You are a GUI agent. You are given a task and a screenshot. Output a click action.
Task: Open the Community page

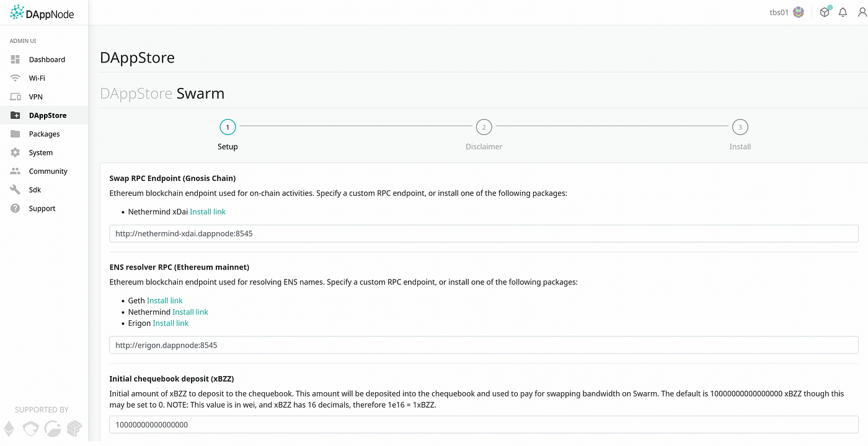[44, 171]
